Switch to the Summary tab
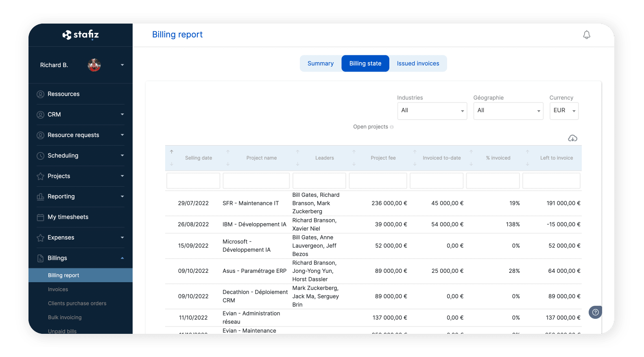 (x=321, y=63)
